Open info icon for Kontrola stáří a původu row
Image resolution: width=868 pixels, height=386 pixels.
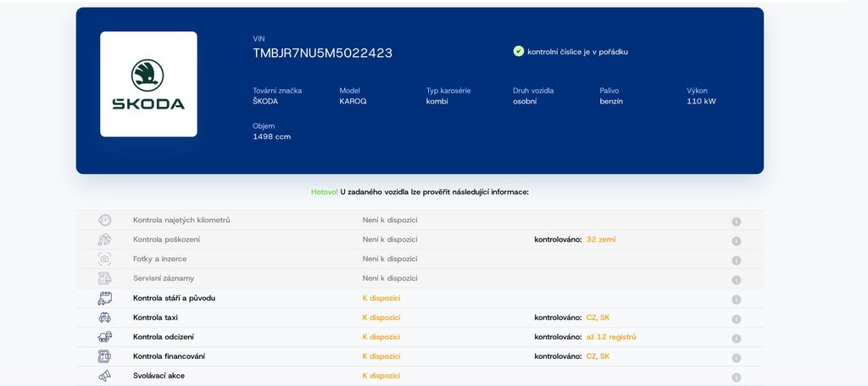coord(737,299)
